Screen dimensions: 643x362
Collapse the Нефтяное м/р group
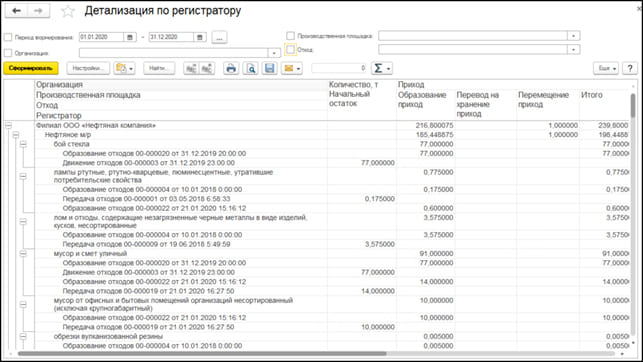click(x=16, y=135)
